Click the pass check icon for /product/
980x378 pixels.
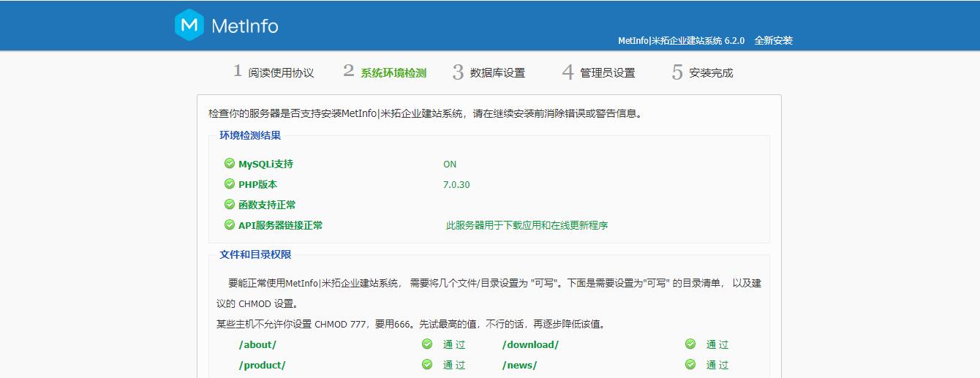pyautogui.click(x=427, y=364)
